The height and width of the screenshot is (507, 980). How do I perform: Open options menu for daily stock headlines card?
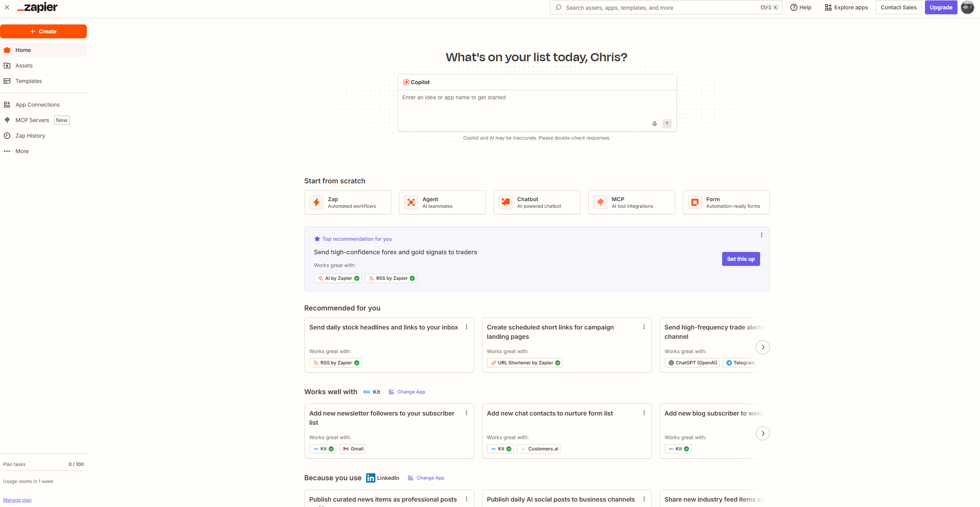(467, 327)
